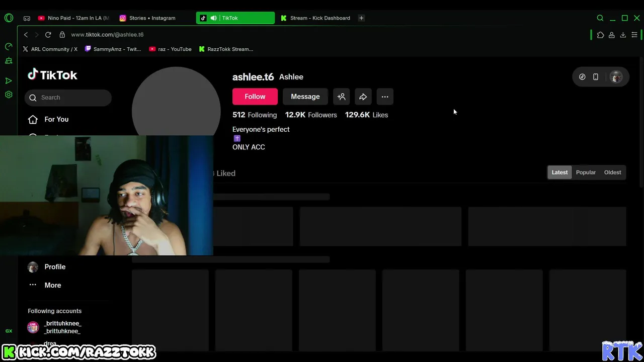
Task: Switch to the Nino Paid YouTube tab
Action: (x=74, y=18)
